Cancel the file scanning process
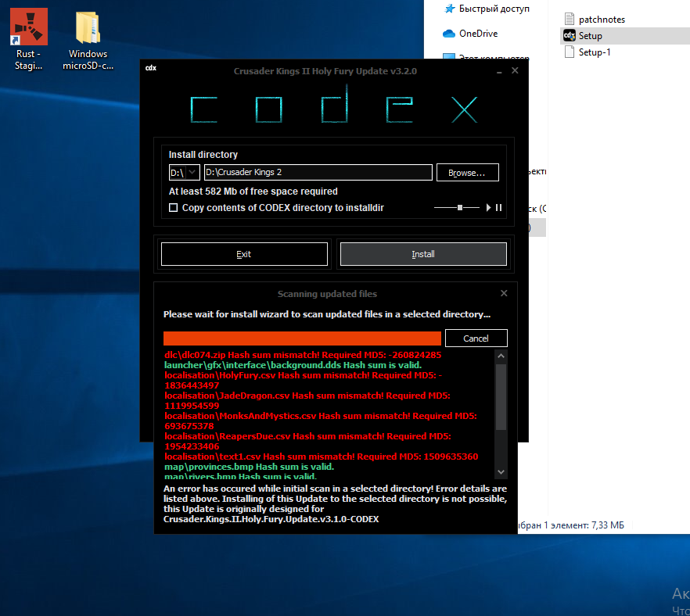Viewport: 690px width, 616px height. [476, 338]
